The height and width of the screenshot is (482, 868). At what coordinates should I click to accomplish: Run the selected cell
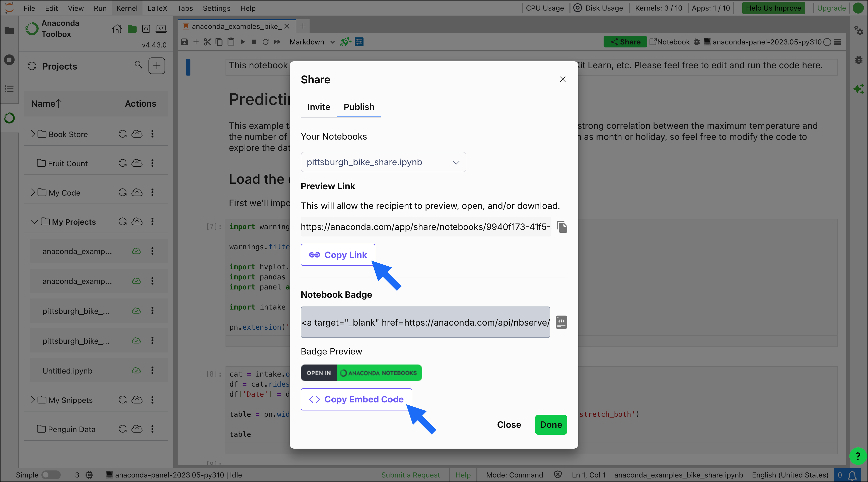(x=243, y=42)
